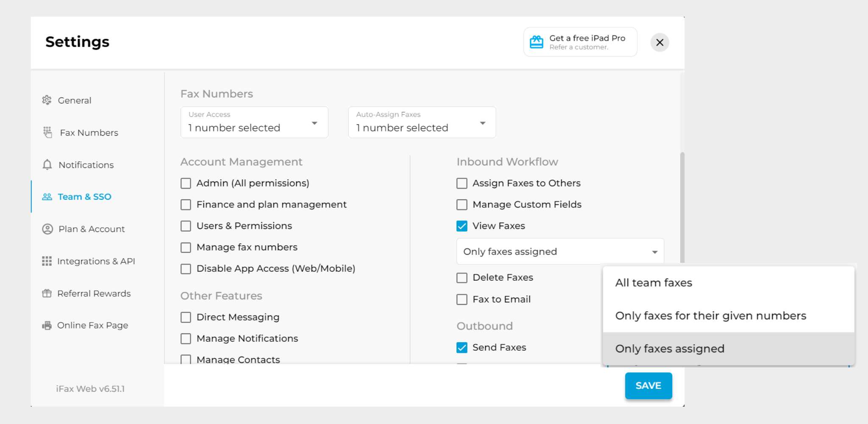Viewport: 868px width, 424px height.
Task: Click the Notifications bell icon
Action: point(47,165)
